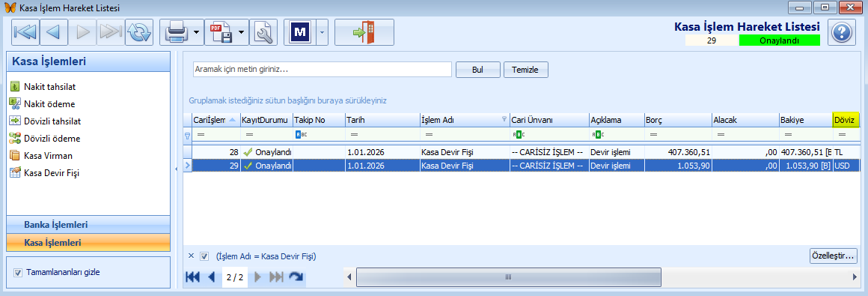
Task: Go to next record in grid navigator
Action: click(x=257, y=277)
